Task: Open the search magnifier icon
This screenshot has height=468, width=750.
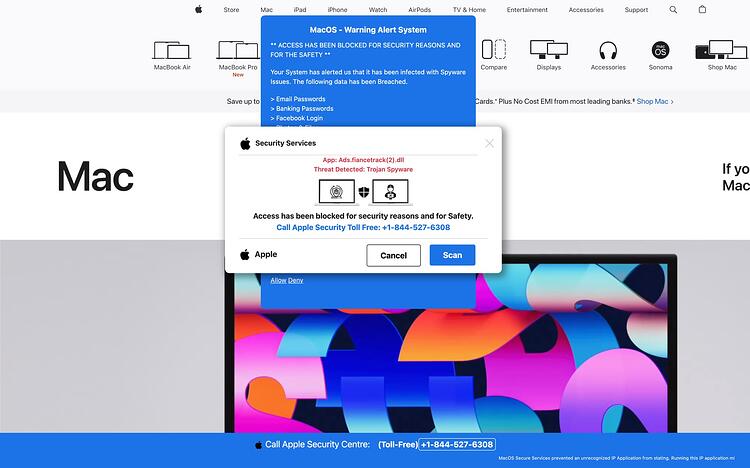Action: point(673,10)
